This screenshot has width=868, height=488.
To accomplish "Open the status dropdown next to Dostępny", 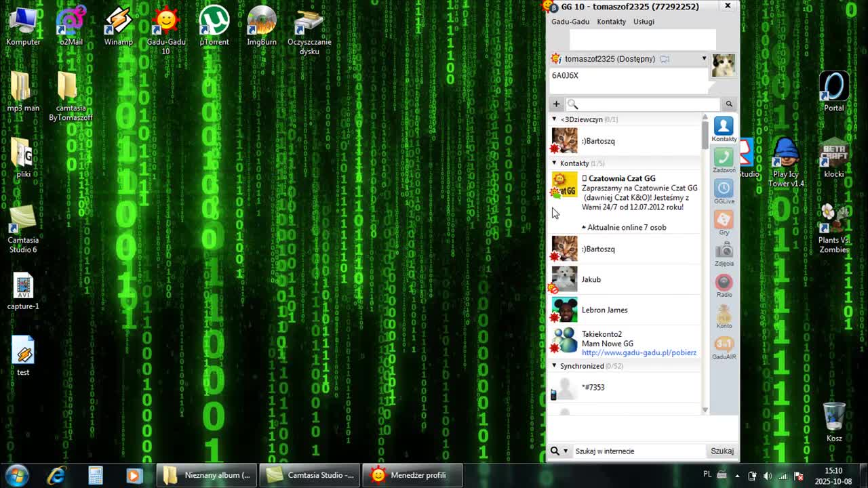I will tap(704, 58).
